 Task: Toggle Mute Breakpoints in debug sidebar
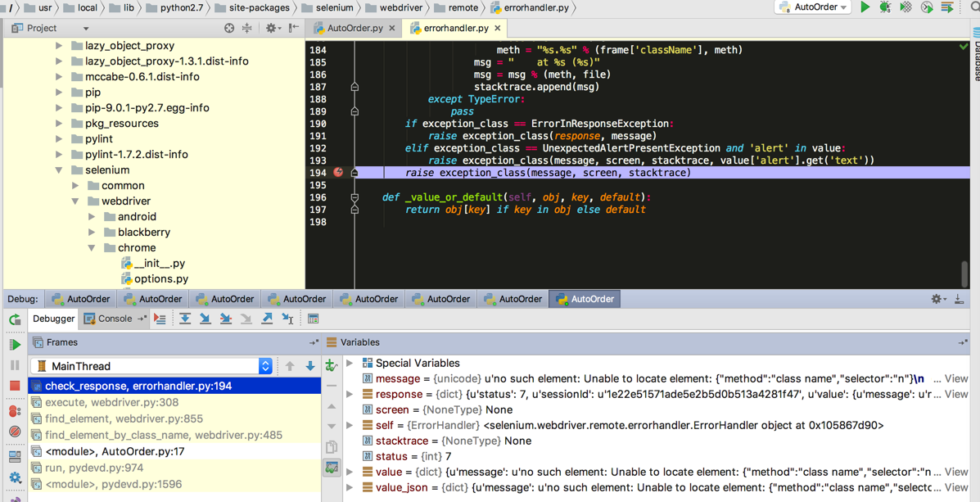15,432
